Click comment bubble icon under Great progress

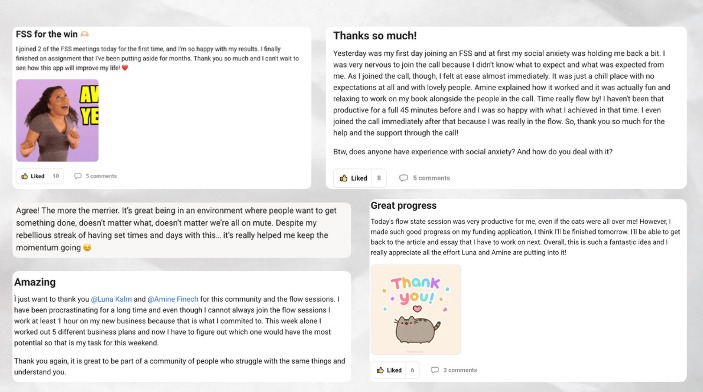point(434,370)
